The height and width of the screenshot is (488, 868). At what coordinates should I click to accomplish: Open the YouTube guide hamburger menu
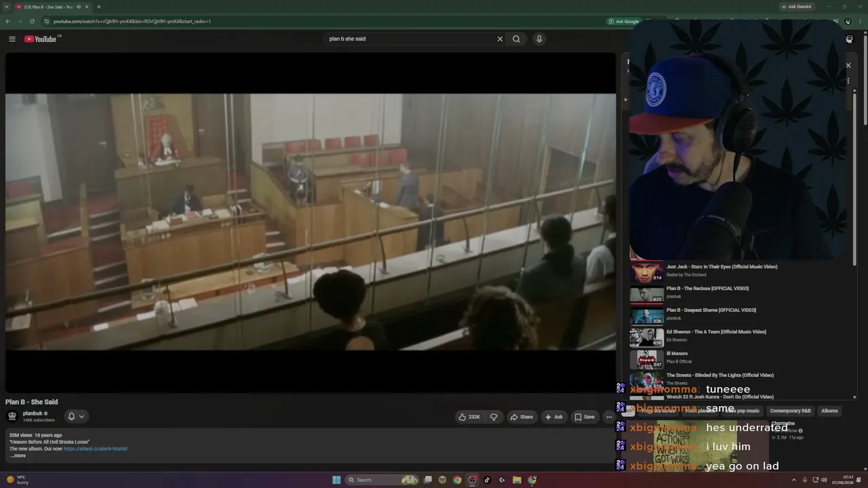click(x=12, y=39)
